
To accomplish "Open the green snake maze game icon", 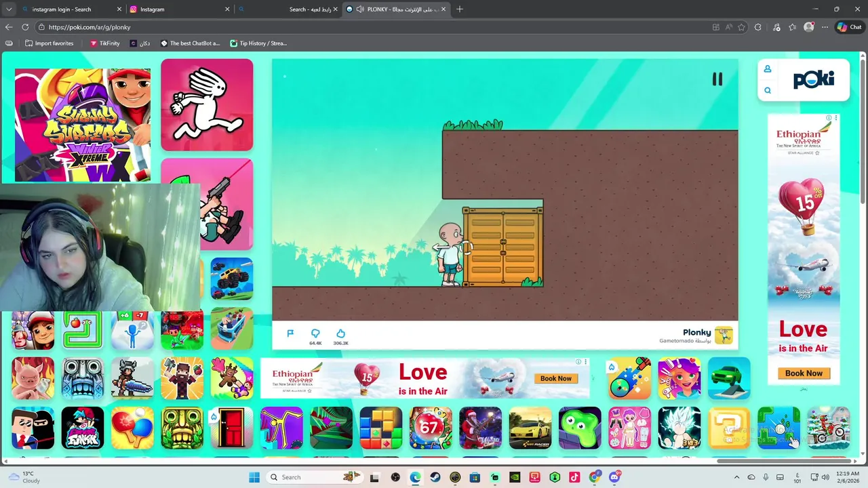I will (x=83, y=329).
